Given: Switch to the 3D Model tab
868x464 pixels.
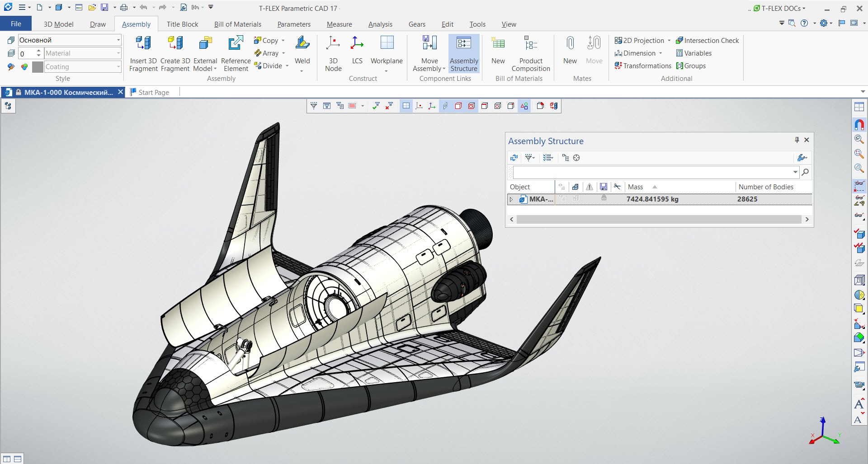Looking at the screenshot, I should click(58, 24).
